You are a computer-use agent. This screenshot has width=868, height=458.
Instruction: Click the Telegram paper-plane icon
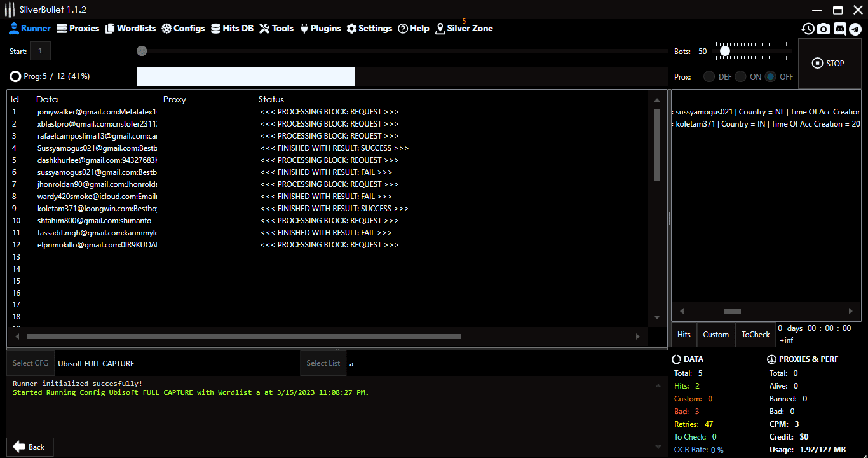856,29
